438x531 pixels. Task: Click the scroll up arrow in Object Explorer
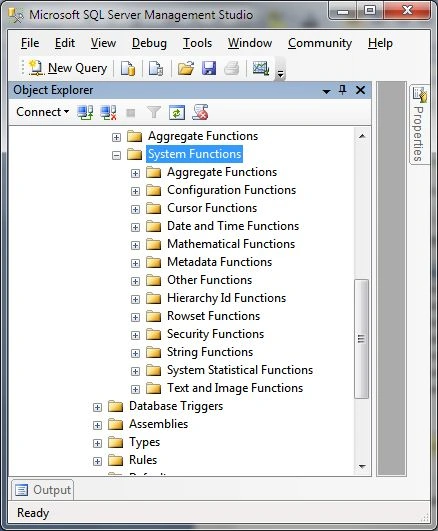362,136
